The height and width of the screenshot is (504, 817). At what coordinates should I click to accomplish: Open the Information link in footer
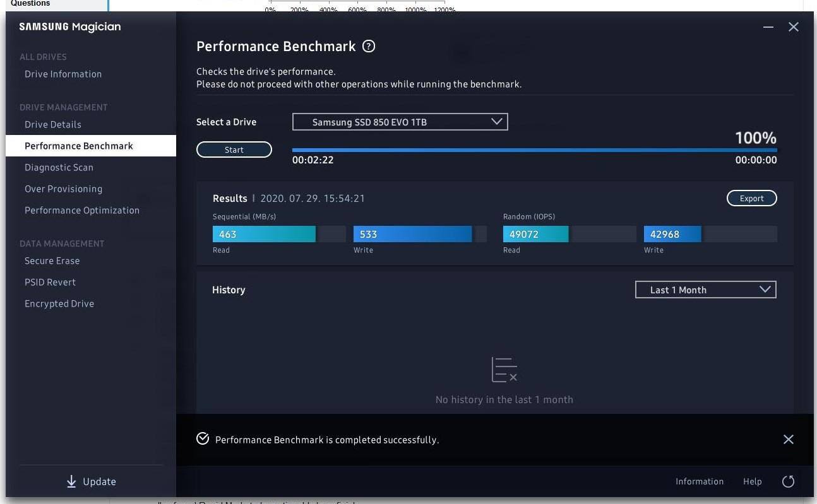tap(699, 481)
